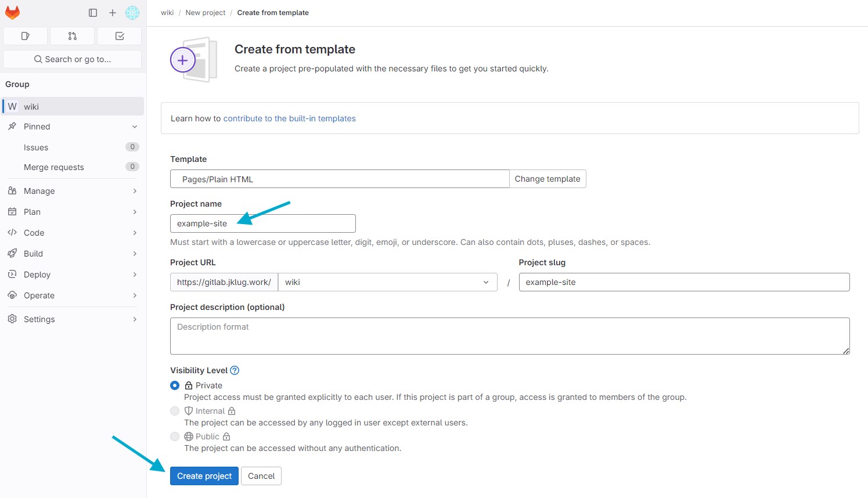Image resolution: width=868 pixels, height=498 pixels.
Task: Toggle the left sidebar collapse icon
Action: coord(92,12)
